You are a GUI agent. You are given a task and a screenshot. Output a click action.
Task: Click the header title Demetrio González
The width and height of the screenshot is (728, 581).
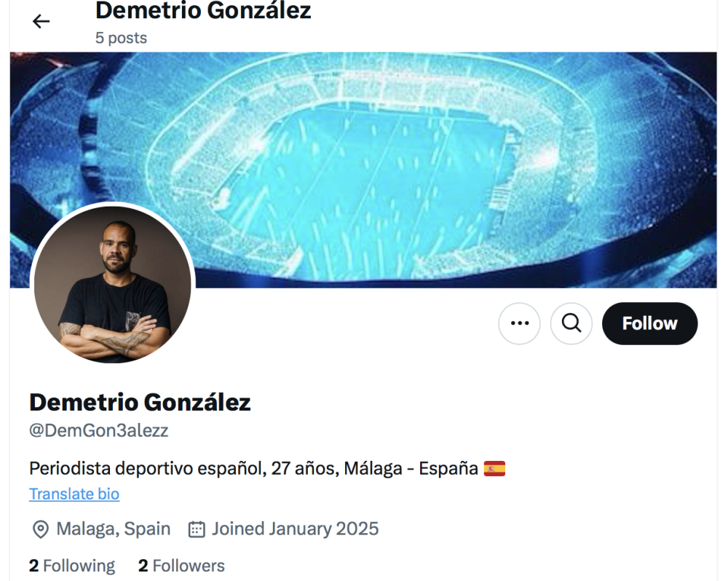(203, 11)
